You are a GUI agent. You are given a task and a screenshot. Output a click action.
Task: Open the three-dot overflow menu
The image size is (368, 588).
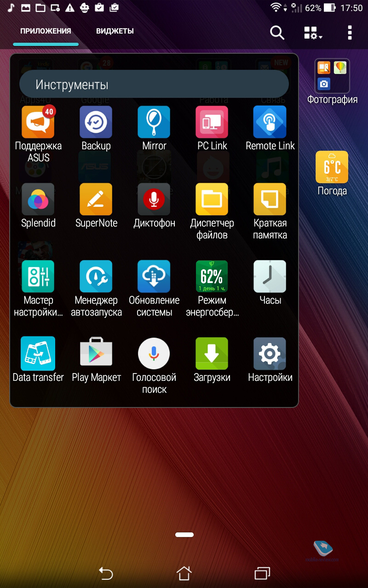tap(350, 33)
